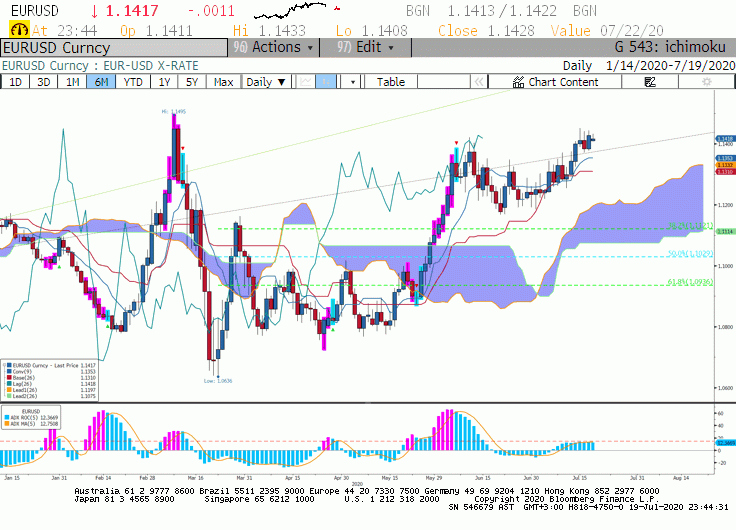Collapse the EURUSD Curncy legend tree
The width and height of the screenshot is (736, 530).
coord(4,365)
